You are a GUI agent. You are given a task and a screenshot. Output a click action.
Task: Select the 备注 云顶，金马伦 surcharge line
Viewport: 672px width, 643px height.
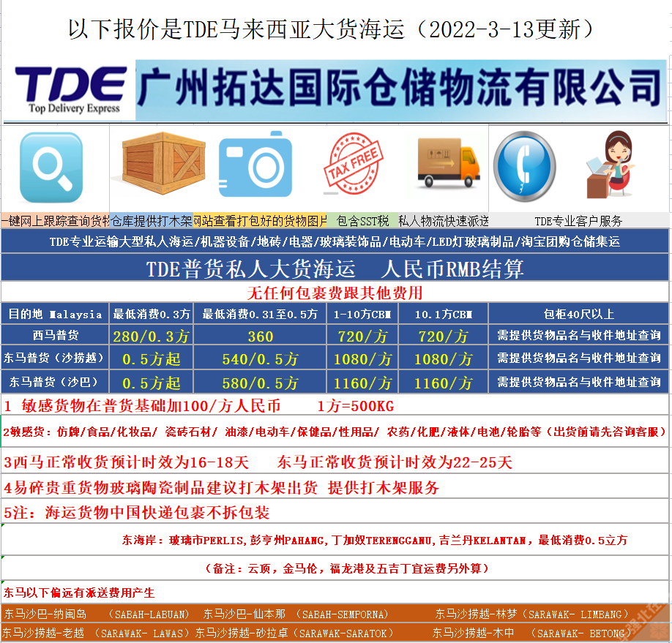click(347, 568)
